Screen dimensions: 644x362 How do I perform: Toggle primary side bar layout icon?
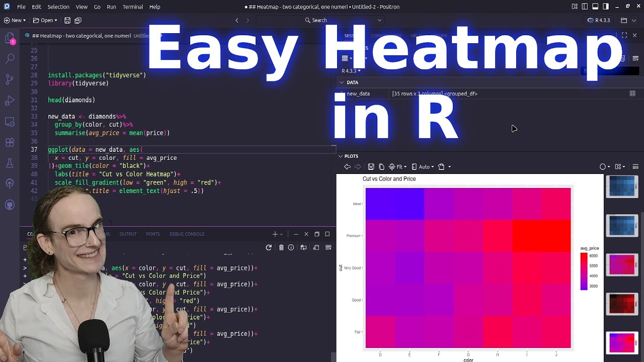point(585,7)
